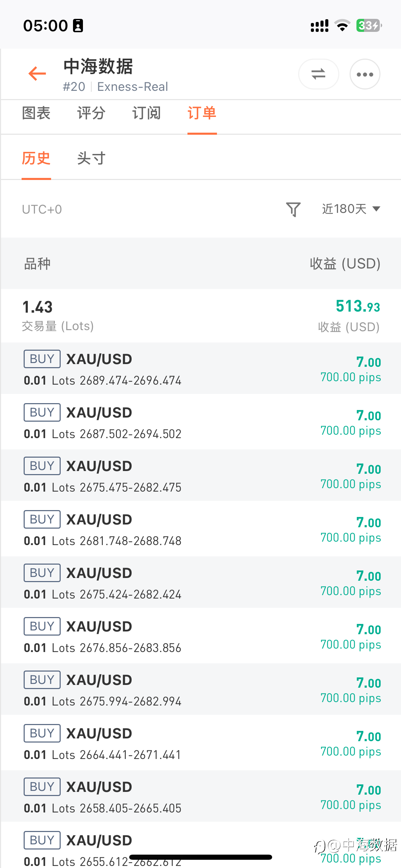Tap the orange back arrow
Image resolution: width=401 pixels, height=868 pixels.
tap(37, 74)
